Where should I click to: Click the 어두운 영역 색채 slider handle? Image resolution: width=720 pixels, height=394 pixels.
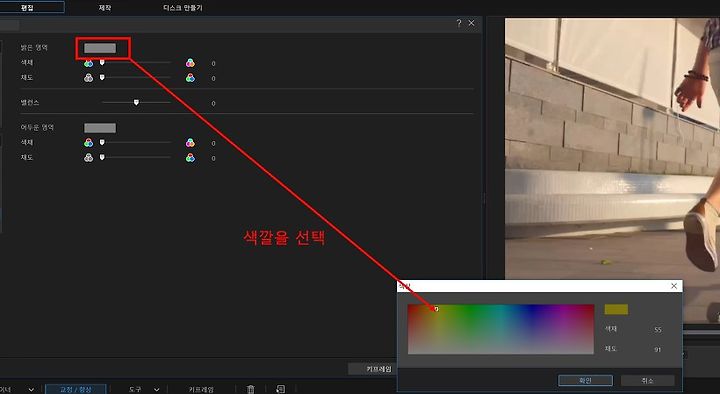(x=102, y=142)
